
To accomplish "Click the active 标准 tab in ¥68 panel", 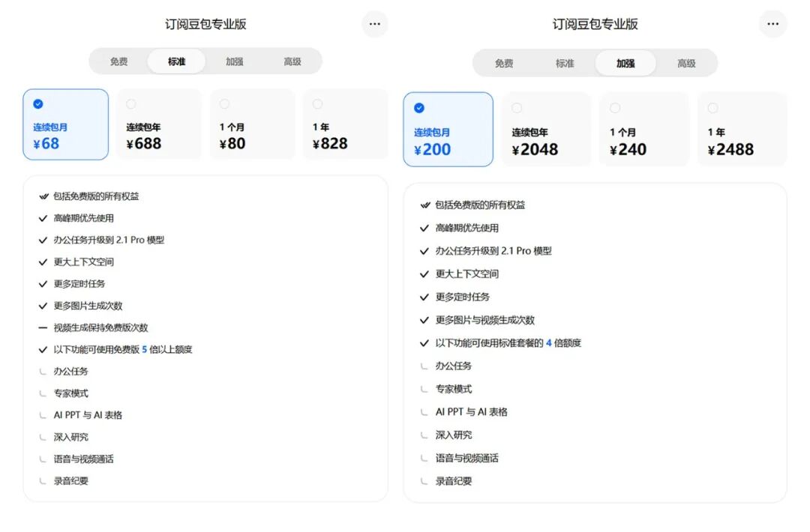I will pyautogui.click(x=177, y=61).
